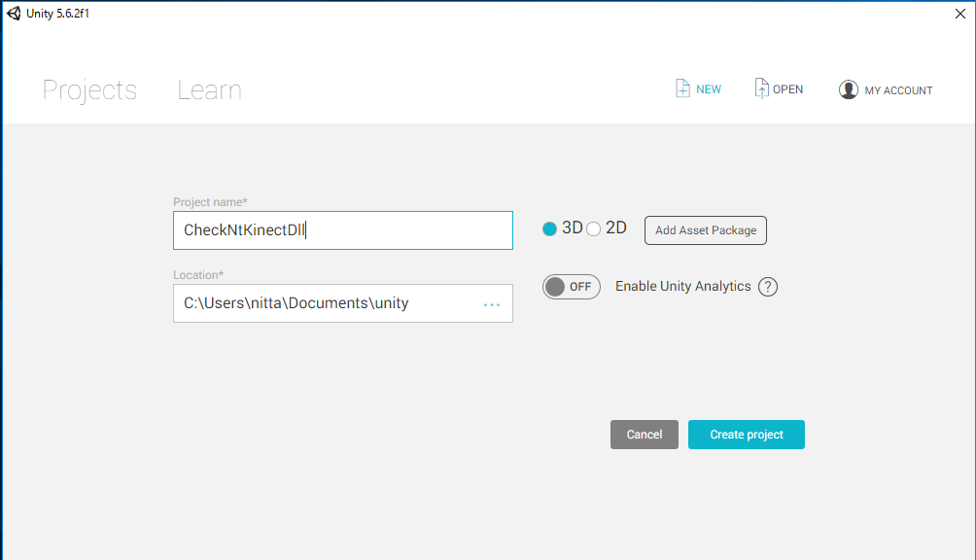This screenshot has height=560, width=976.
Task: Browse location using the ellipsis icon
Action: (x=492, y=304)
